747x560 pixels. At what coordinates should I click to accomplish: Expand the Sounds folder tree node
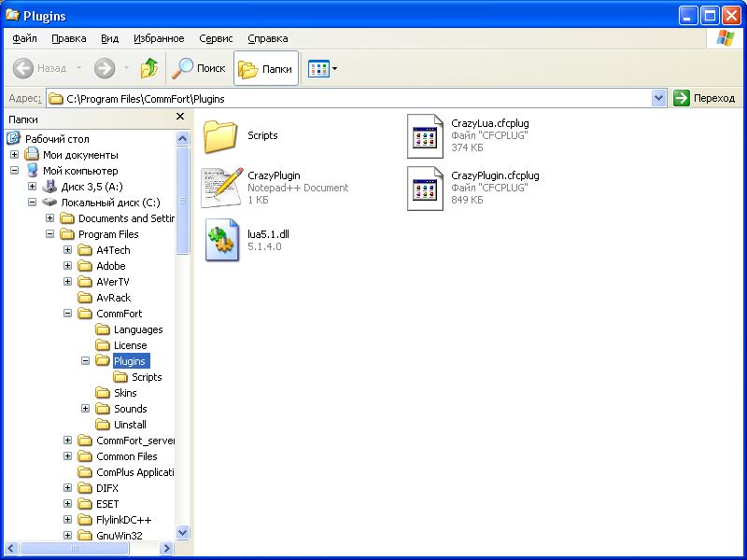86,409
